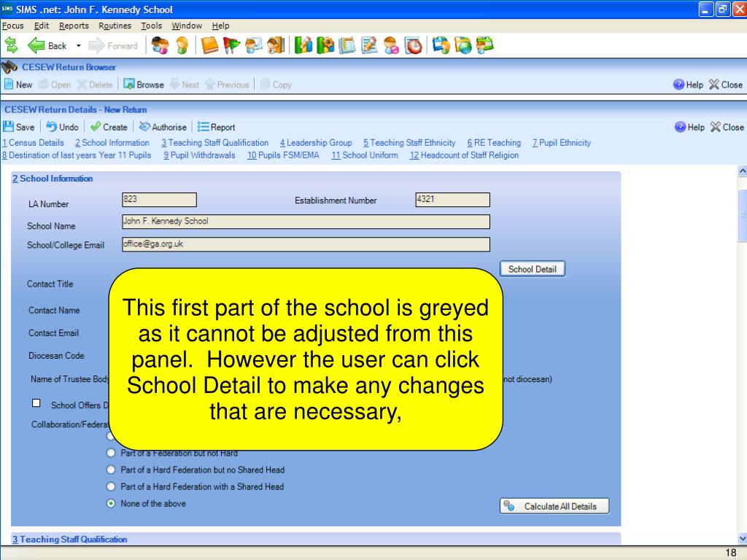Click the folder with globe icon
Image resolution: width=747 pixels, height=560 pixels.
463,46
